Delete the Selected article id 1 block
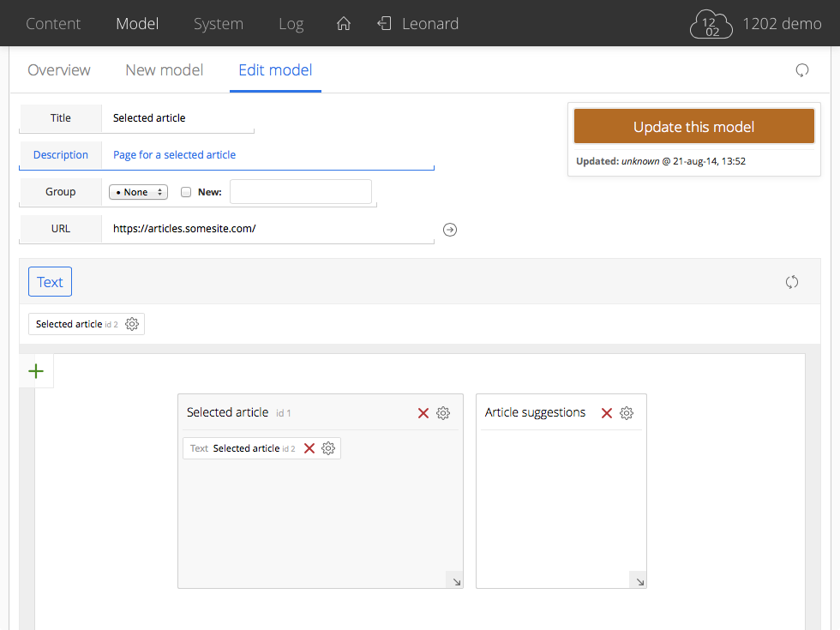The width and height of the screenshot is (840, 630). click(423, 413)
